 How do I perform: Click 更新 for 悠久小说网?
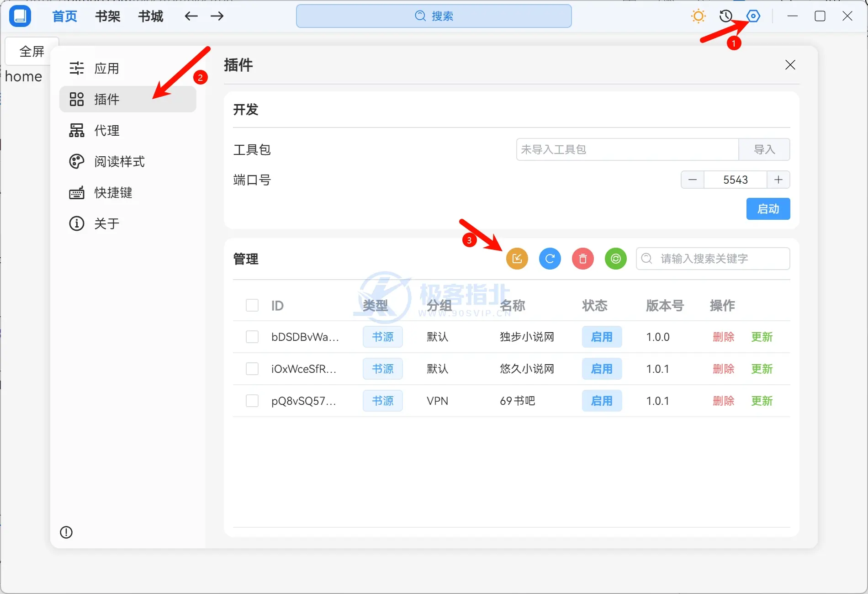(x=762, y=369)
